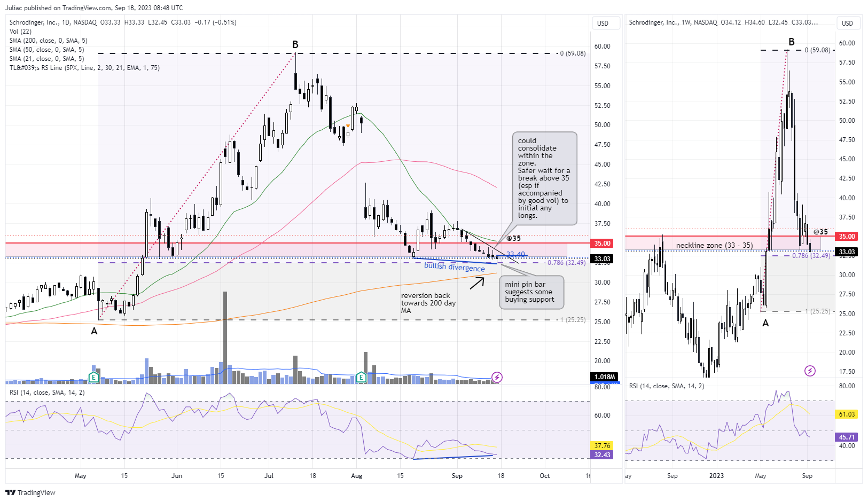Click the Vol (22) indicator legend
868x502 pixels.
click(20, 32)
